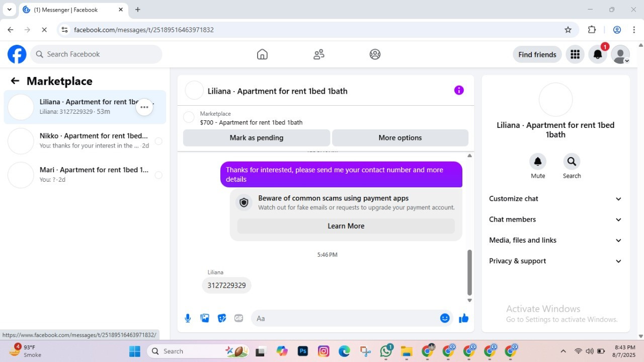
Task: Open the Chrome tab search dropdown
Action: pyautogui.click(x=9, y=10)
